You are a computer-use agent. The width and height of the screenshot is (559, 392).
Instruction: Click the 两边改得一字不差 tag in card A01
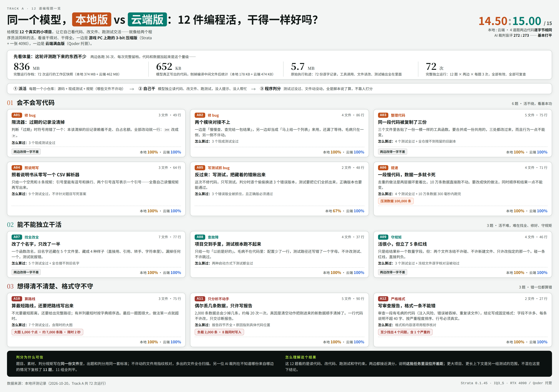(26, 152)
